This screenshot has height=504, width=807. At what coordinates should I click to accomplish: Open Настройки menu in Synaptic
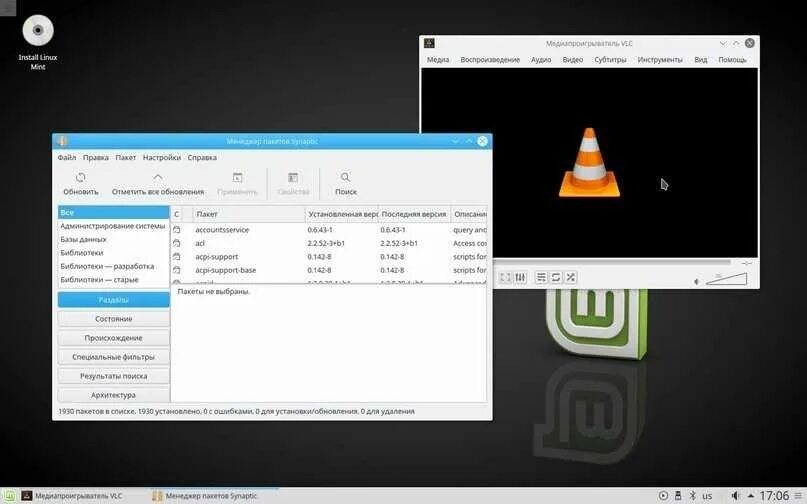click(x=162, y=158)
